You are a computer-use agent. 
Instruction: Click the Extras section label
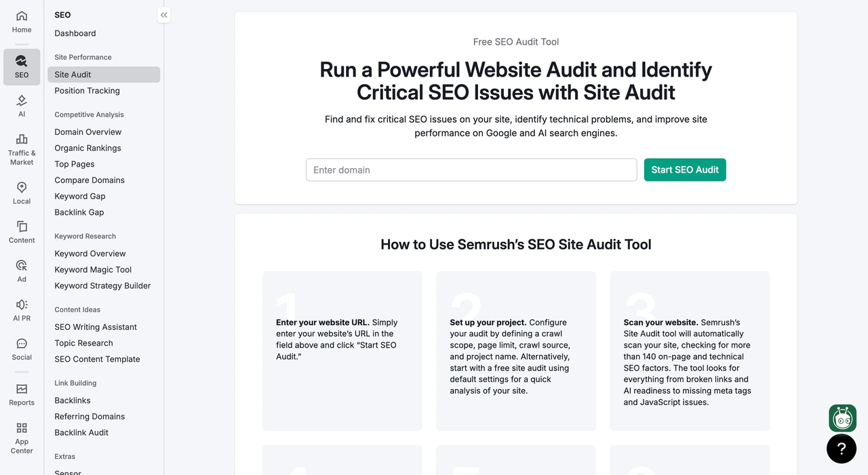[x=64, y=457]
